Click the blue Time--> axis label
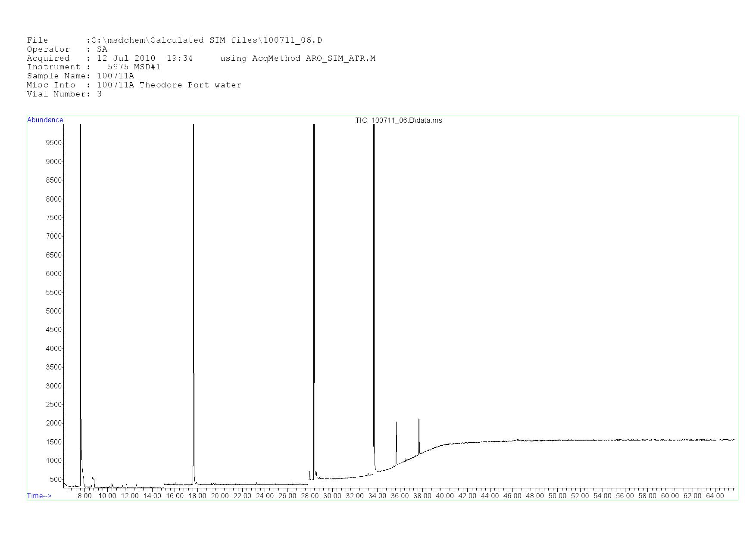 pyautogui.click(x=39, y=496)
